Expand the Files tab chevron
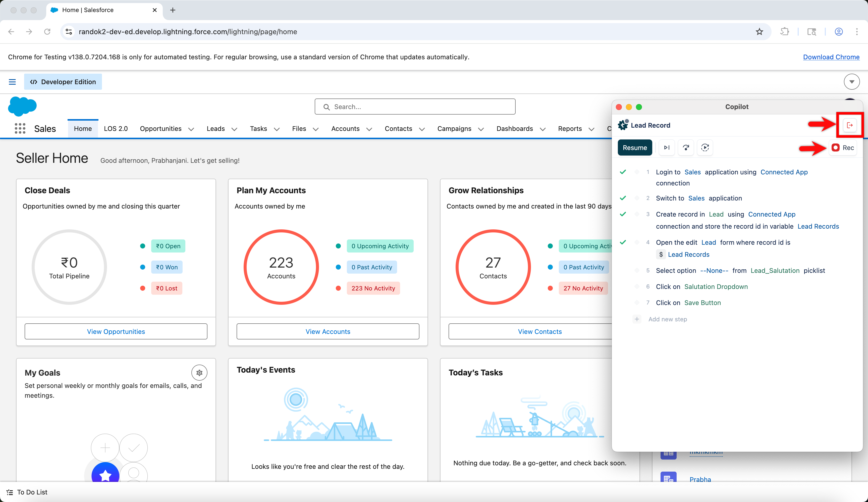868x502 pixels. (315, 129)
